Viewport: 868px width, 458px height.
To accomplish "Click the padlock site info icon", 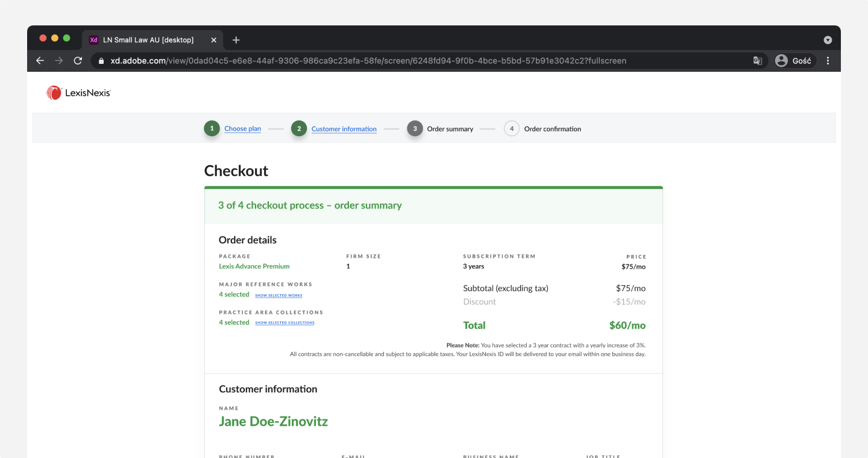I will 101,61.
